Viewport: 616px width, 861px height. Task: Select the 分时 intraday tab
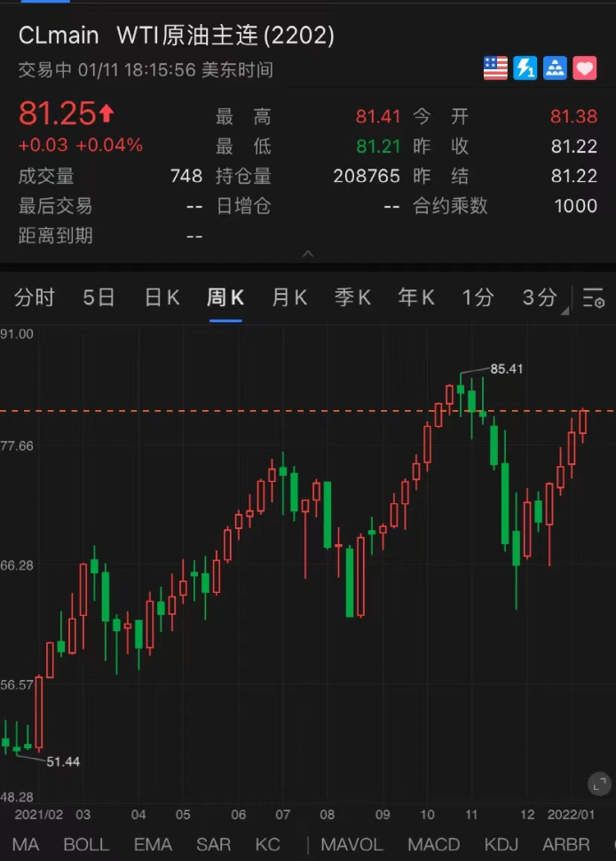click(x=34, y=297)
